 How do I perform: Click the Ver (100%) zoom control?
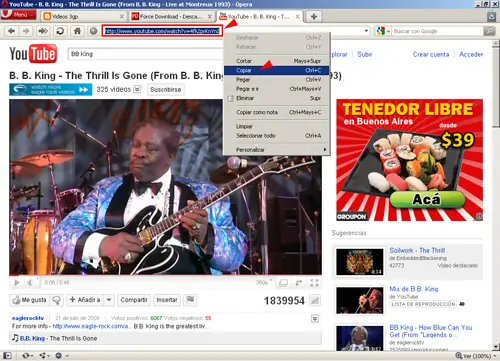(474, 356)
